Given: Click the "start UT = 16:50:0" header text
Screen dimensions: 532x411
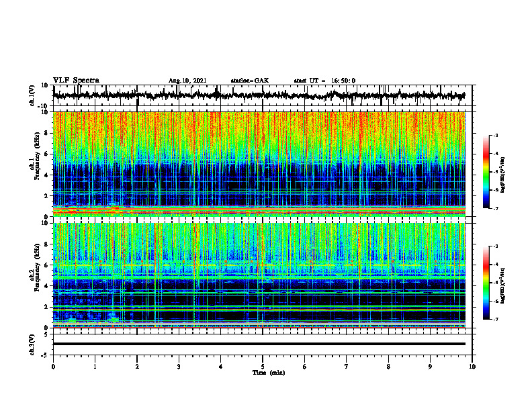Looking at the screenshot, I should coord(324,81).
